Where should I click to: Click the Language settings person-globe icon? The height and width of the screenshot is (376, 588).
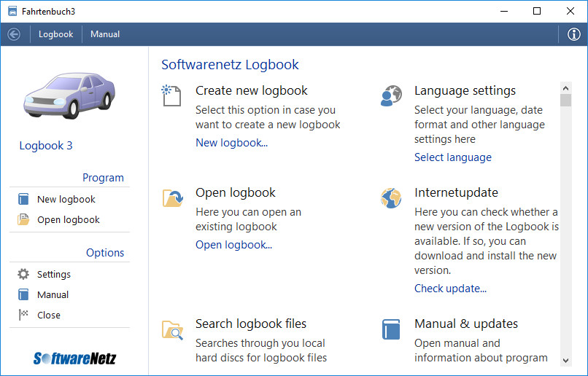pyautogui.click(x=391, y=95)
